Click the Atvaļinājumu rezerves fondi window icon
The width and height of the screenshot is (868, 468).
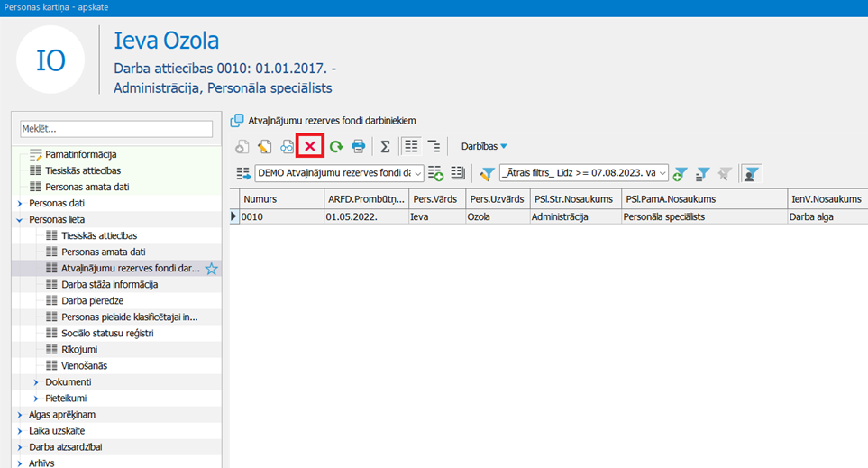click(237, 120)
